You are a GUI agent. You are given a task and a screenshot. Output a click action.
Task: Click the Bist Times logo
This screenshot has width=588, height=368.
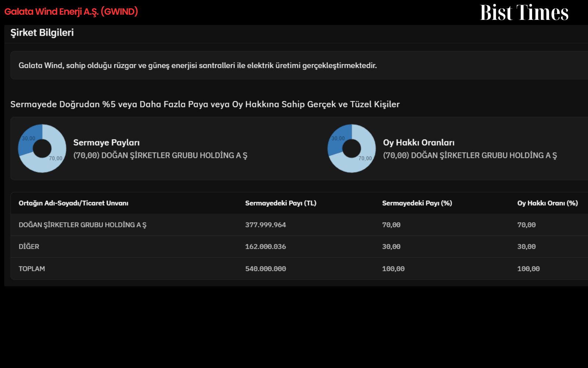click(x=524, y=13)
